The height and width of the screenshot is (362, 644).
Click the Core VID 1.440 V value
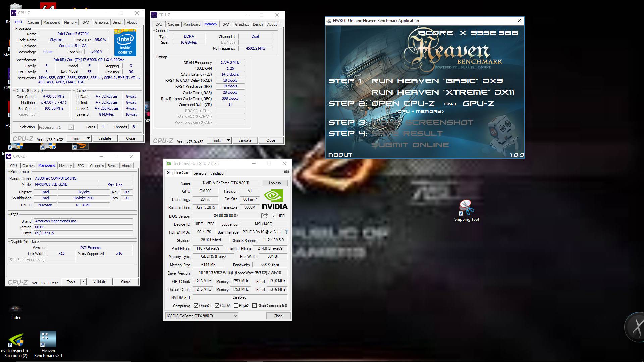point(96,52)
